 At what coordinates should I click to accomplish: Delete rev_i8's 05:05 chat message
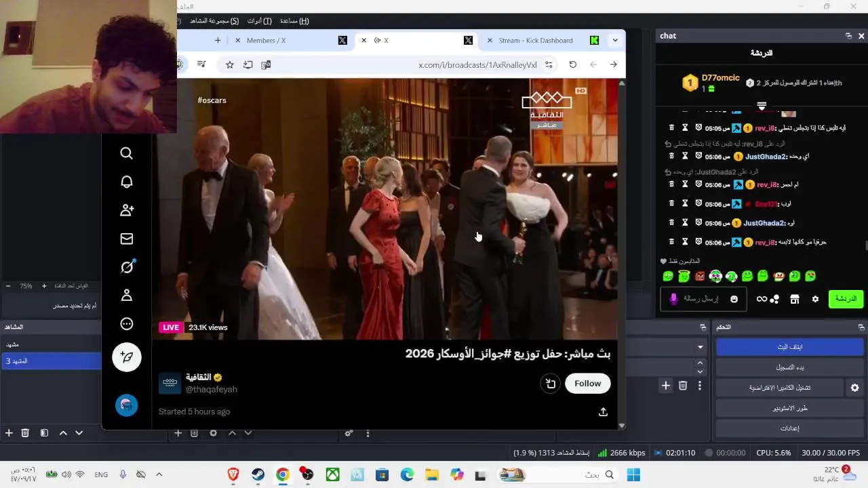coord(672,127)
